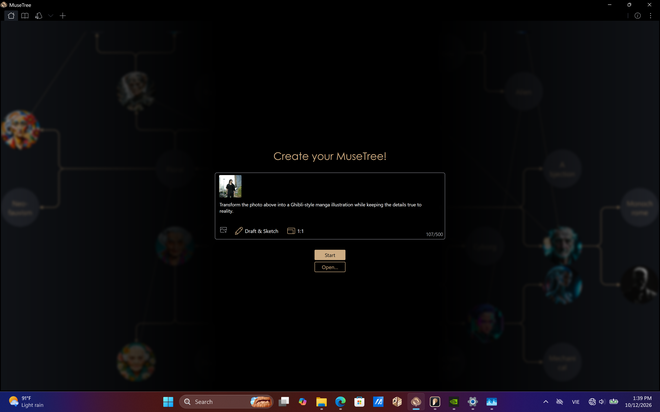Open the Home tab icon
Screen dimensions: 660x412
(x=11, y=16)
